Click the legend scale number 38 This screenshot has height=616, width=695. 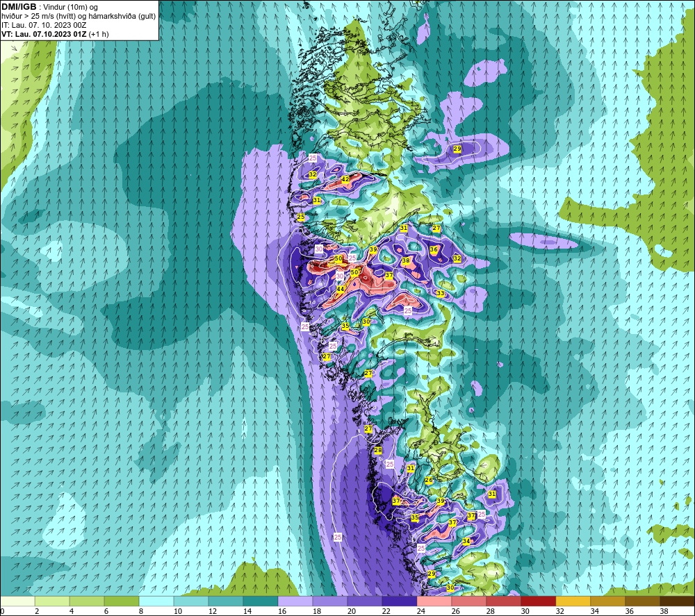pos(664,612)
